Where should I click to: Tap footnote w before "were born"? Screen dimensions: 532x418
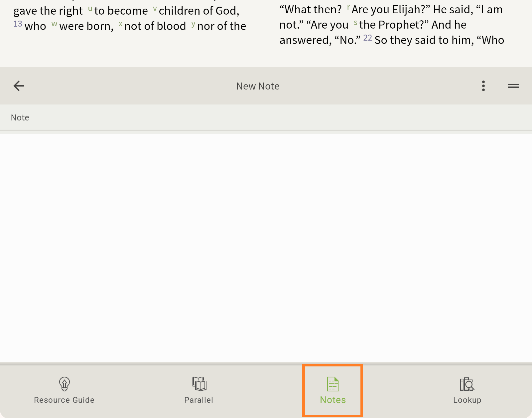pos(54,24)
